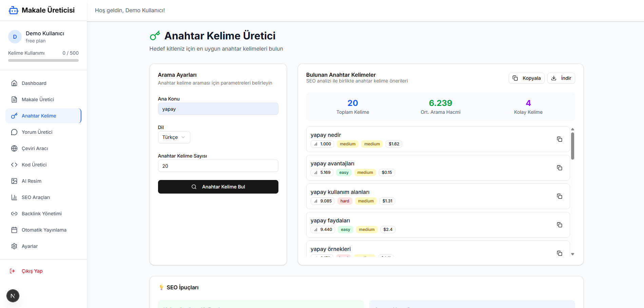
Task: Open Dashboard from the sidebar
Action: [43, 83]
